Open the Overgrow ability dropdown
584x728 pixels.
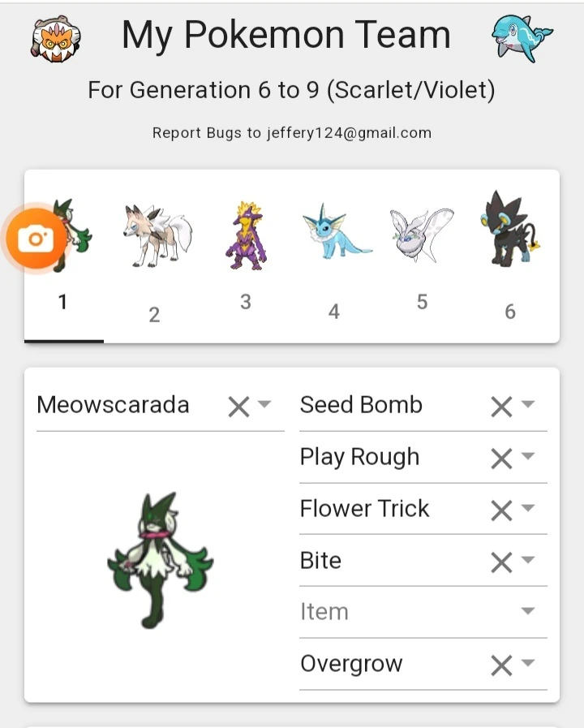pos(528,664)
